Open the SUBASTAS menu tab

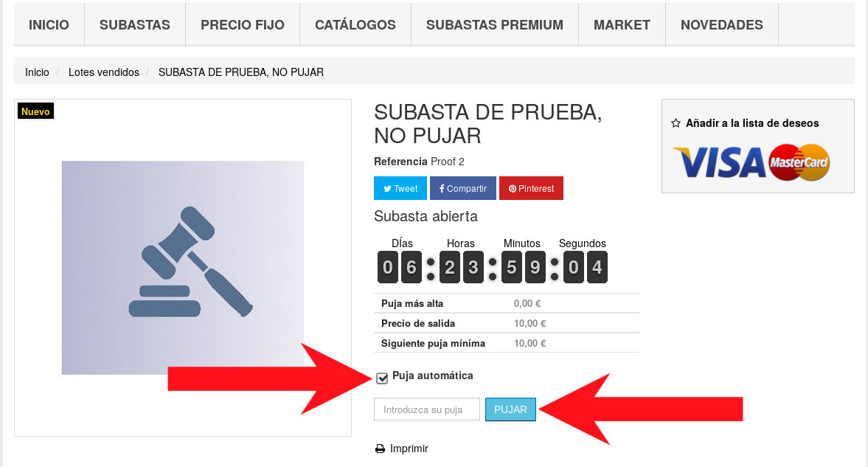click(135, 25)
